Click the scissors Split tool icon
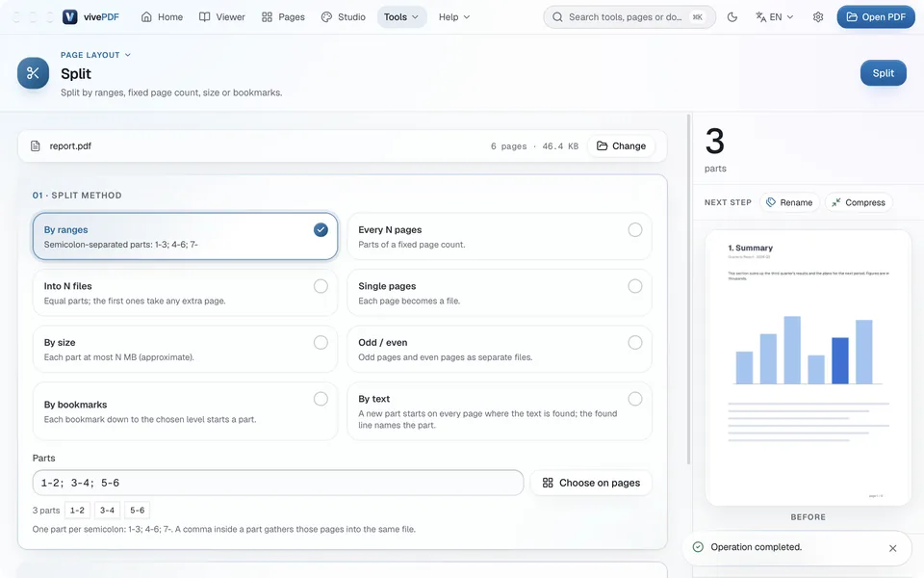The image size is (924, 578). coord(33,73)
